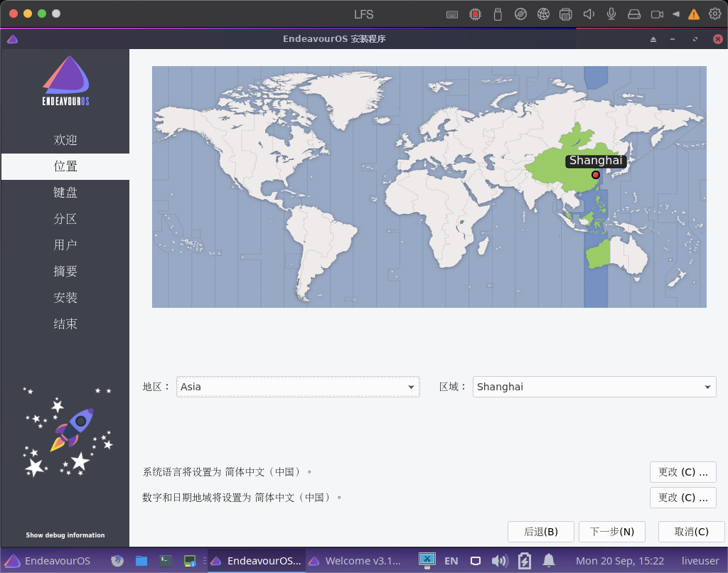Click the EndeavourOS logo in installer title bar
Viewport: 728px width, 573px height.
click(x=13, y=39)
